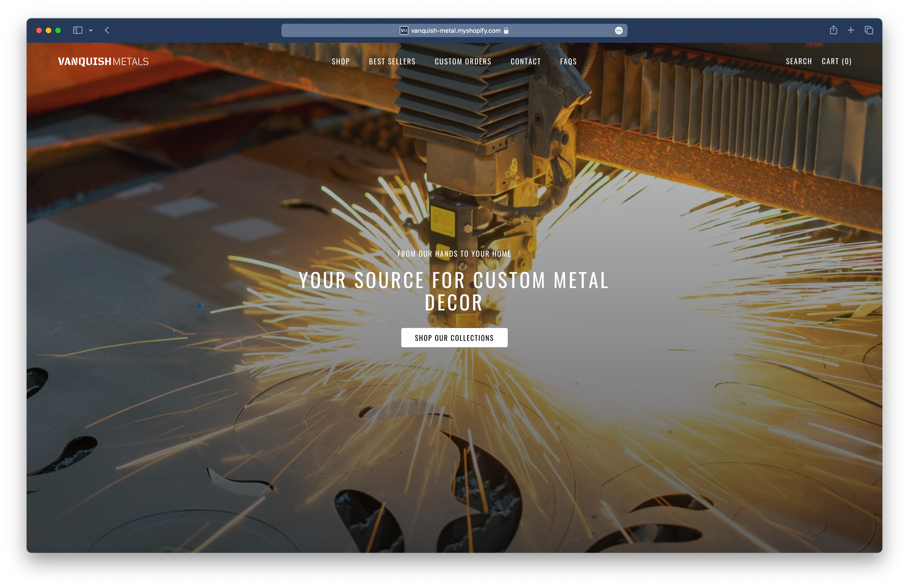Click the vanquish-metal.myshopify.com address field
This screenshot has width=909, height=588.
pos(455,31)
